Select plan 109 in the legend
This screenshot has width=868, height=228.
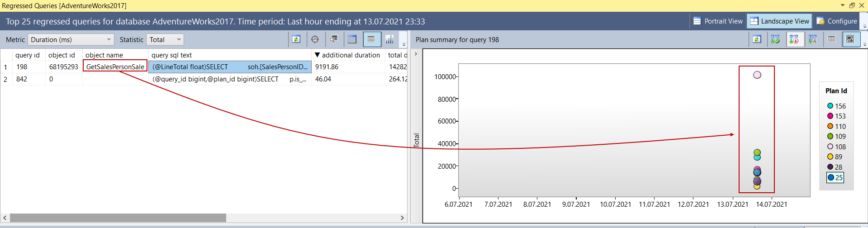pos(836,136)
